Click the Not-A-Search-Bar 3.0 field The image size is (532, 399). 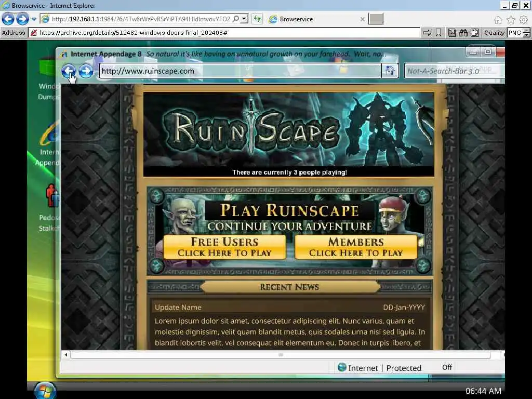(454, 71)
